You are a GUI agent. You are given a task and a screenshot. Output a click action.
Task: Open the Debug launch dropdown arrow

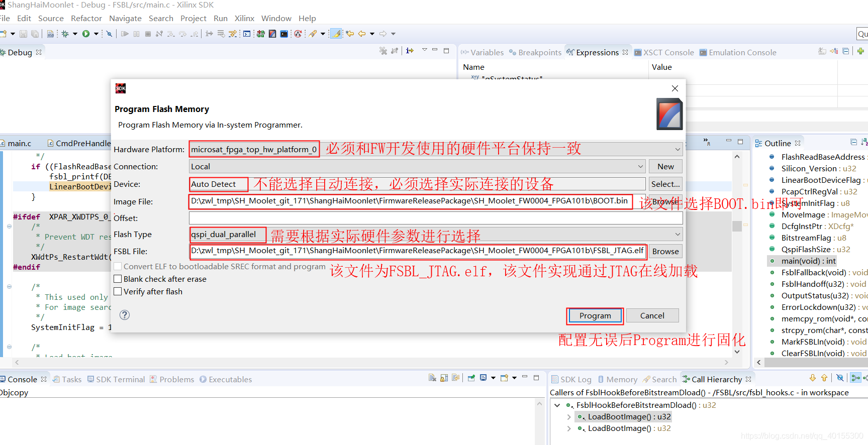pyautogui.click(x=75, y=34)
